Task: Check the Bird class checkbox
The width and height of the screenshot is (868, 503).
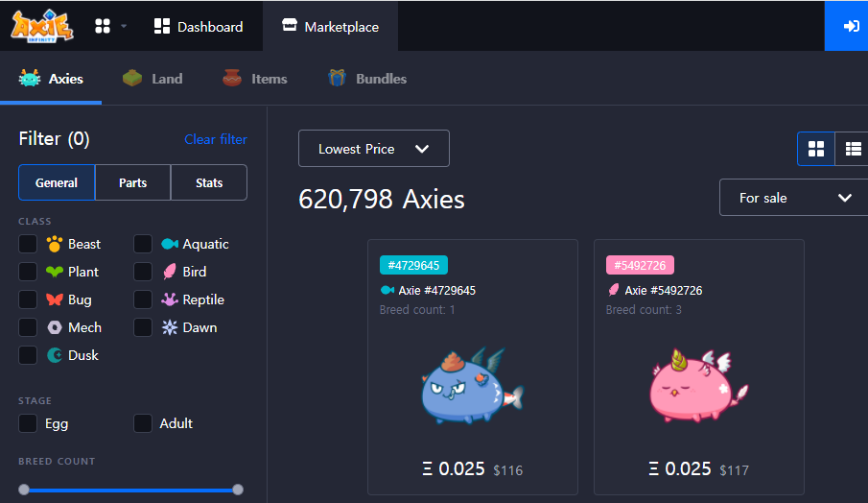Action: (x=143, y=272)
